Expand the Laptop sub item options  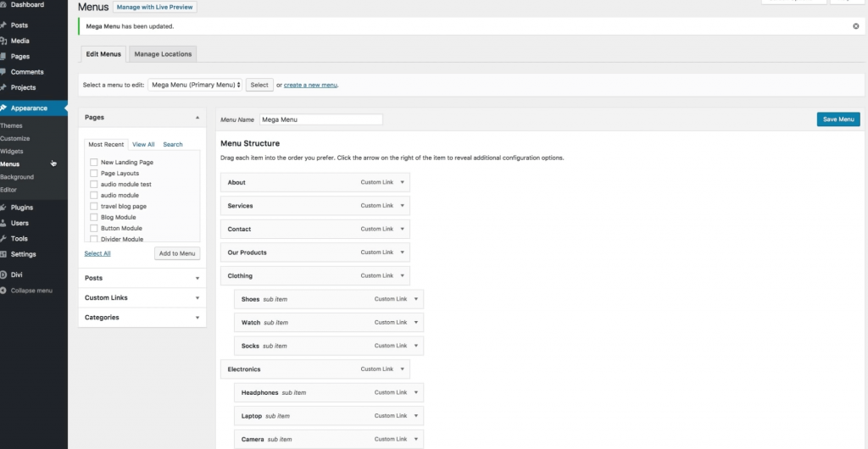(415, 415)
